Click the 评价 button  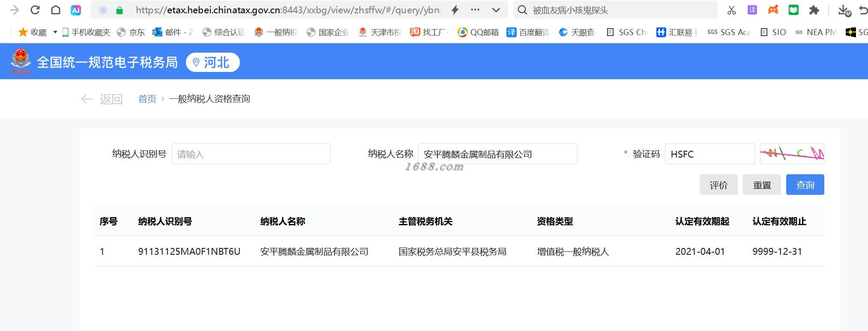coord(718,185)
